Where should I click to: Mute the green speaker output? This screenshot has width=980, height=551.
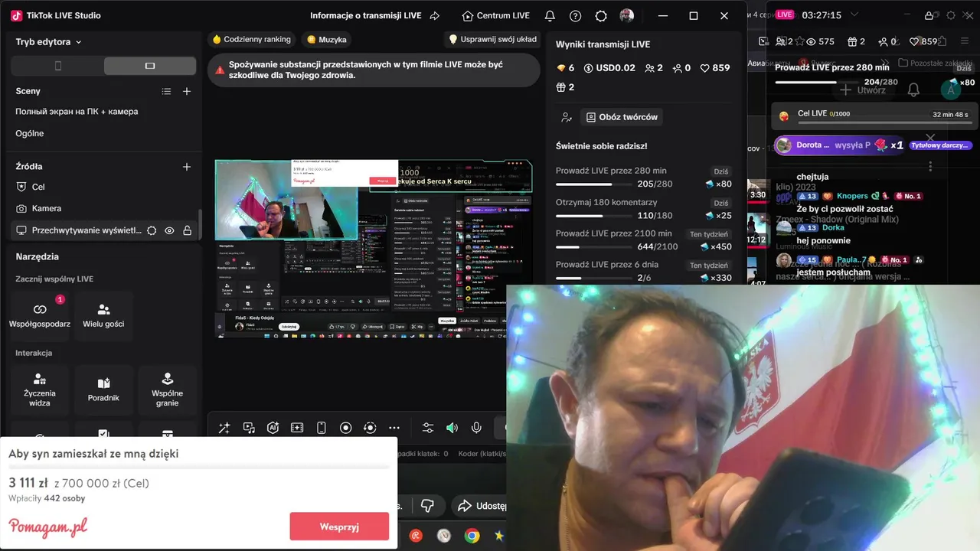click(452, 428)
